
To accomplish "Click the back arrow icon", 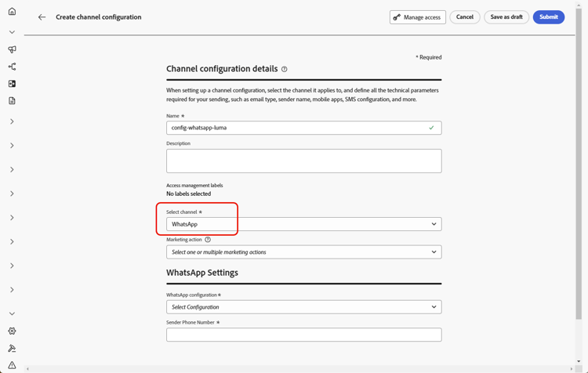I will [42, 17].
